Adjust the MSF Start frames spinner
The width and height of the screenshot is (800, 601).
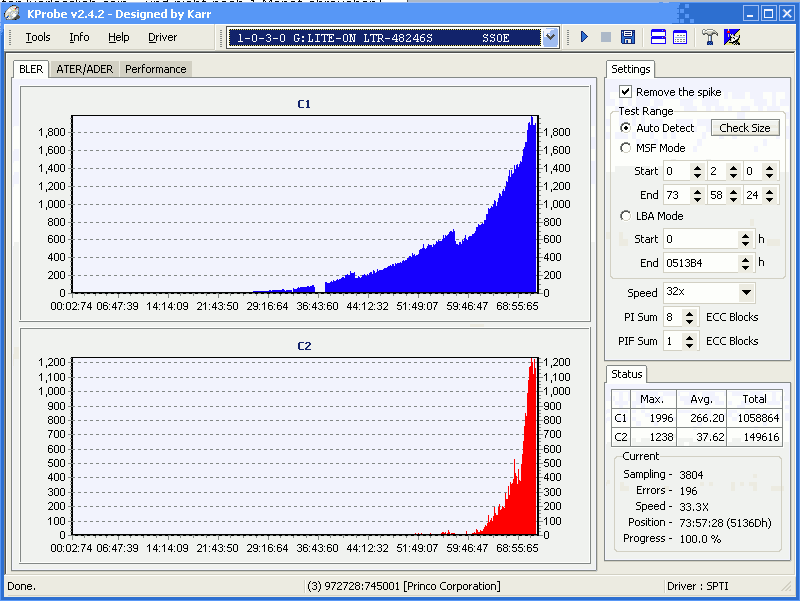pos(769,171)
